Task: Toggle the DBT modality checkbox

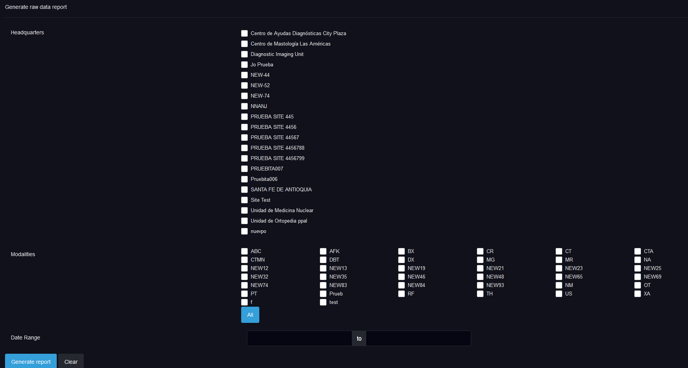Action: coord(323,260)
